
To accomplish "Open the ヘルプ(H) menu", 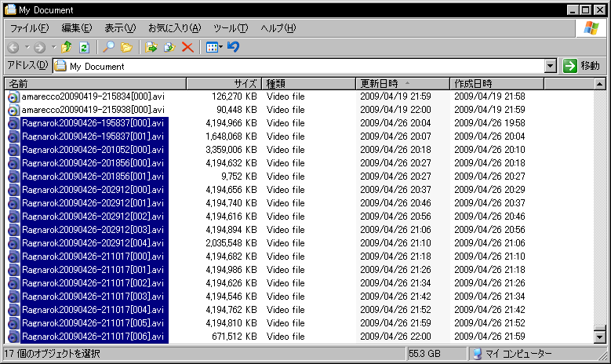I will pos(278,28).
